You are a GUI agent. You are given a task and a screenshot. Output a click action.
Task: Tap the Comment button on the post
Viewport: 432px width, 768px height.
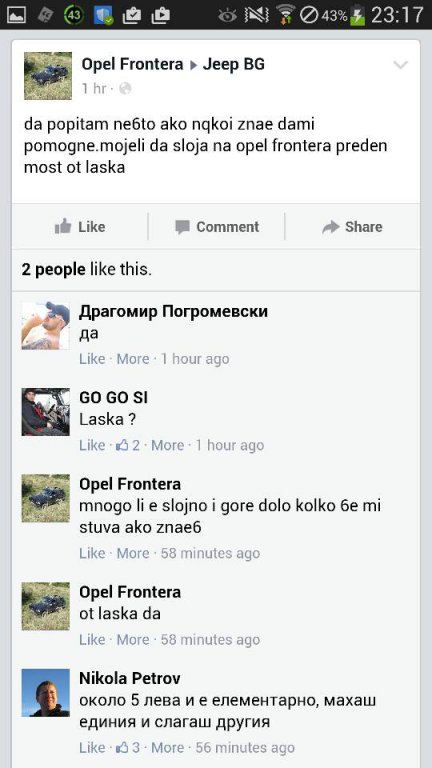pyautogui.click(x=217, y=227)
